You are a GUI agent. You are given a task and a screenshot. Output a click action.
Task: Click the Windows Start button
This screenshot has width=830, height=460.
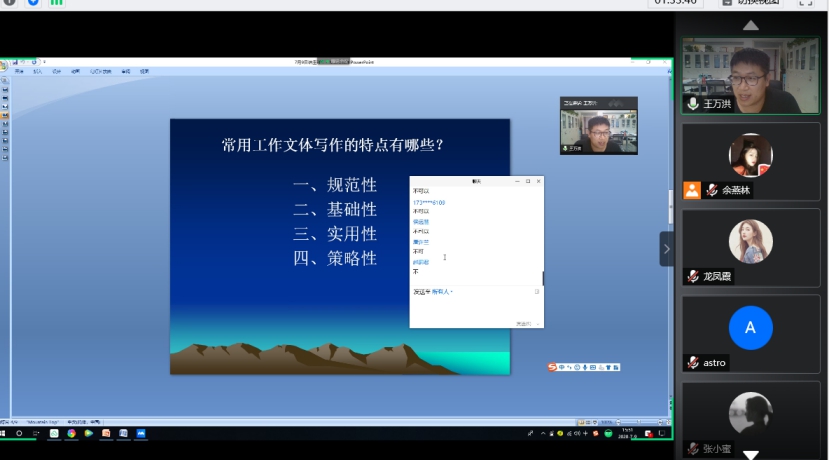pyautogui.click(x=5, y=434)
